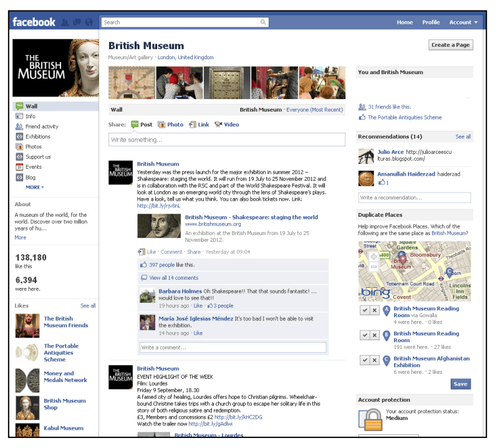Image resolution: width=500 pixels, height=448 pixels.
Task: Open the www.britishmuseum.org link
Action: click(213, 224)
